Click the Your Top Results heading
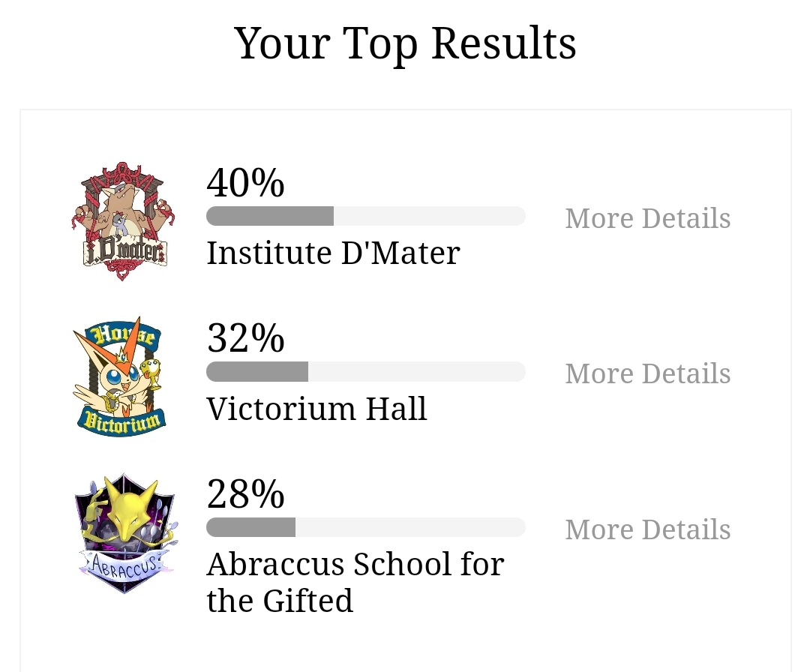810x672 pixels. pos(405,43)
